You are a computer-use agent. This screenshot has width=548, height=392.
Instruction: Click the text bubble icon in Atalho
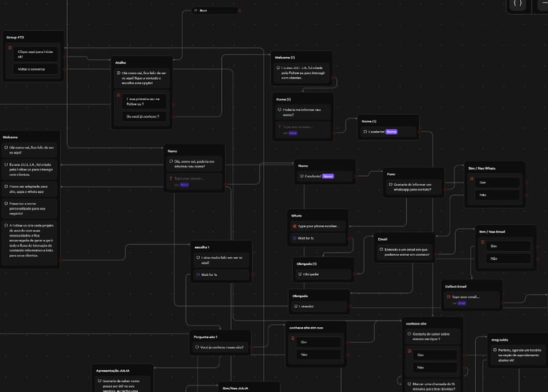118,73
